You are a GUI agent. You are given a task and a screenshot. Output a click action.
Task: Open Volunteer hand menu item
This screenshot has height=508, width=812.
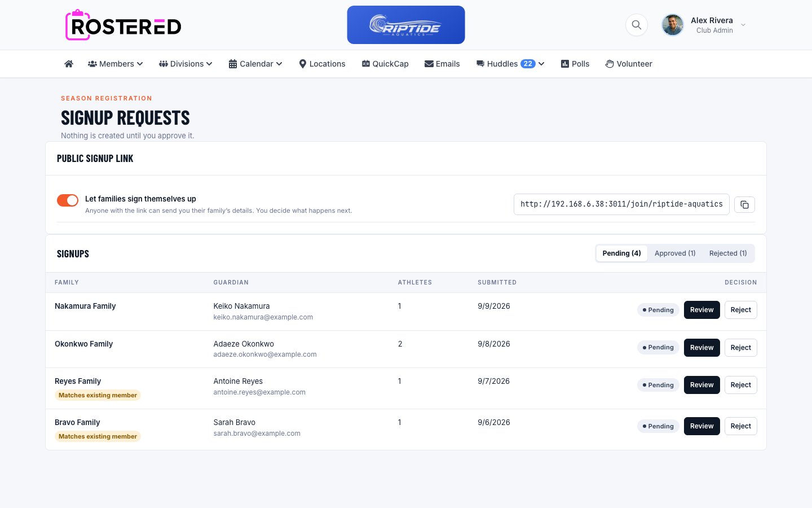629,64
